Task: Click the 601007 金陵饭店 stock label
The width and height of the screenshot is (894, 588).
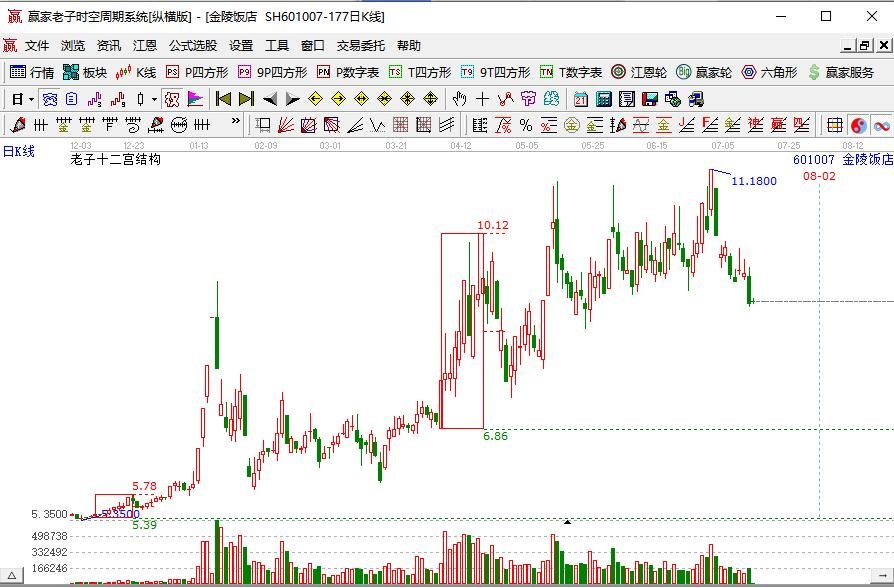Action: pyautogui.click(x=843, y=160)
